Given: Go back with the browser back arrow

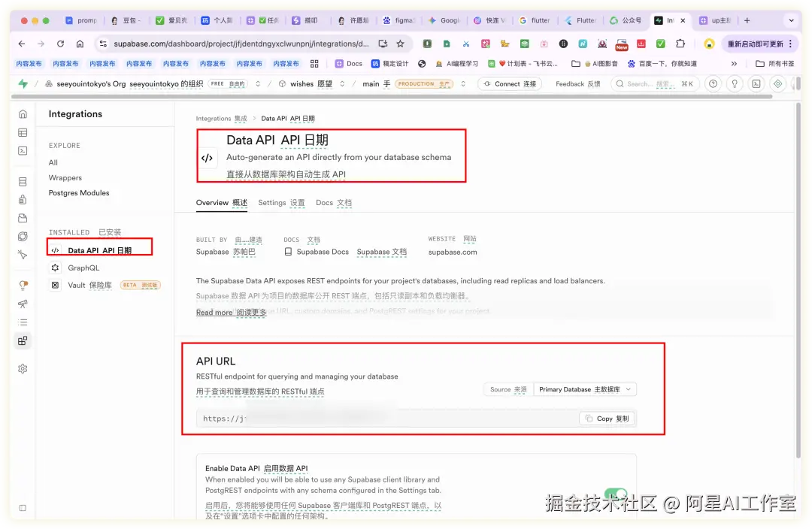Looking at the screenshot, I should pyautogui.click(x=21, y=44).
